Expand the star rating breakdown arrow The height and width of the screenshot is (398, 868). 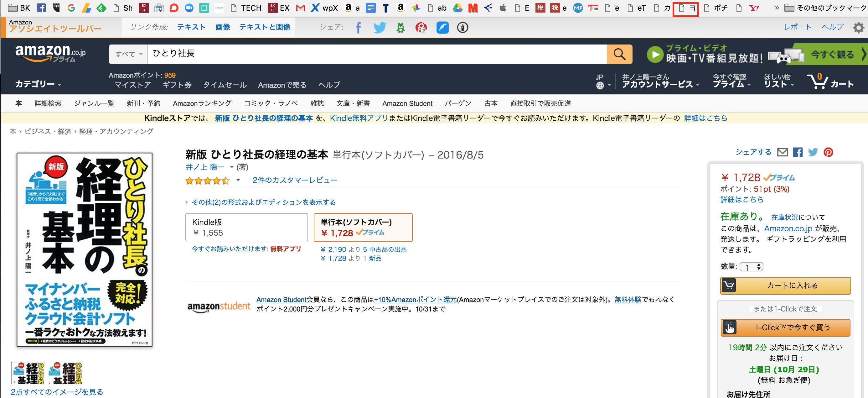238,180
